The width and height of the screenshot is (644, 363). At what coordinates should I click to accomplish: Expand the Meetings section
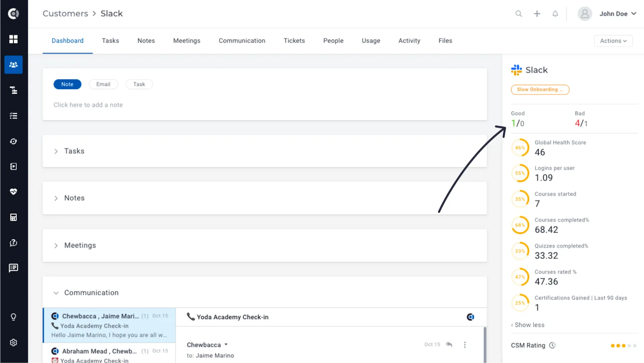56,246
